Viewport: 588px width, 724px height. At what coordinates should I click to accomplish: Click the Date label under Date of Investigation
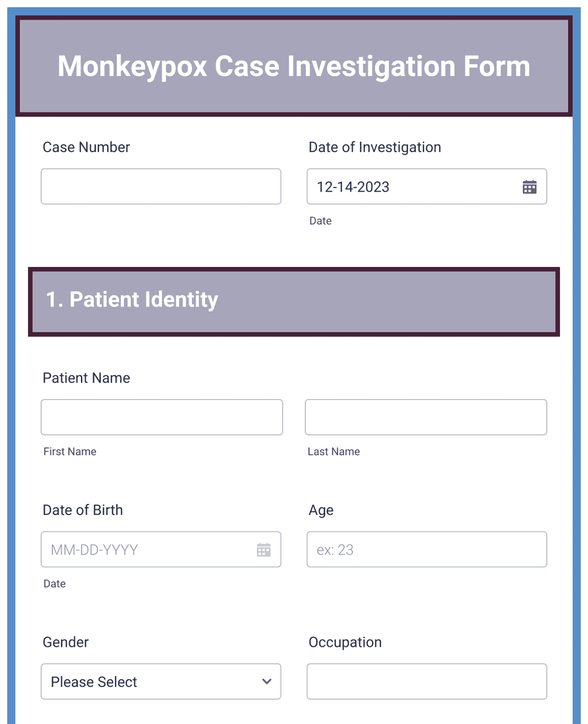click(x=320, y=221)
